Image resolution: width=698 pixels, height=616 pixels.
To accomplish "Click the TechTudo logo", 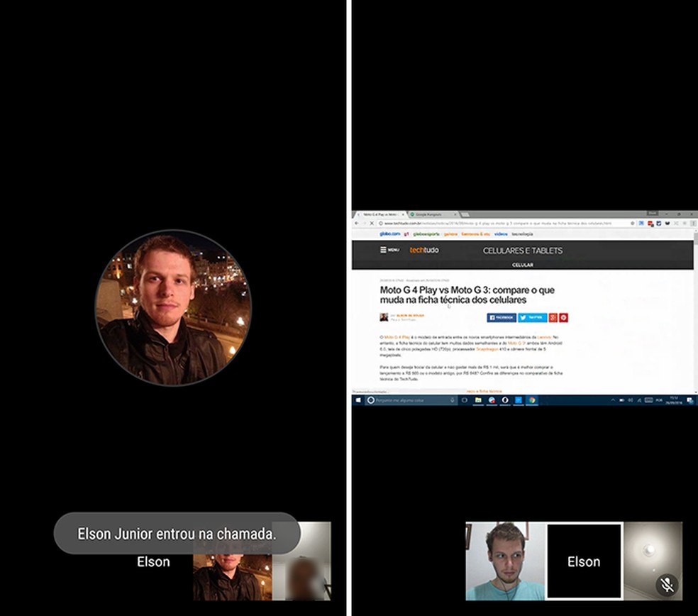I will 424,251.
